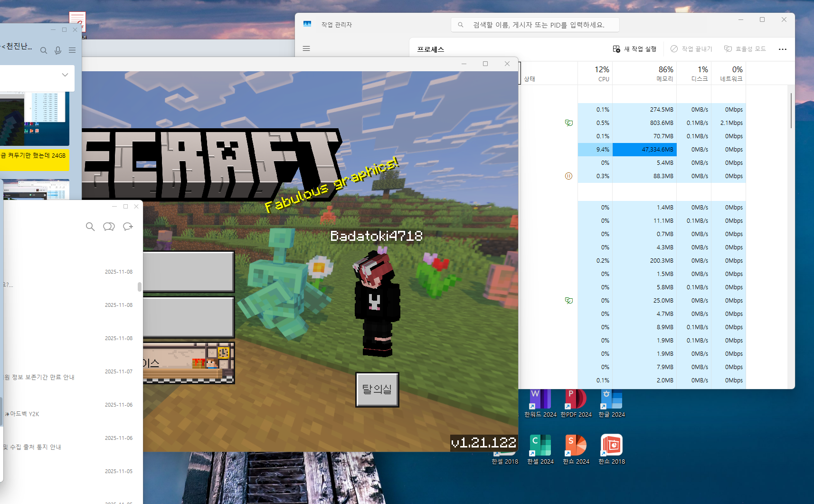Open the 정보 보존기간 만료 안내 message
This screenshot has width=814, height=504.
(x=39, y=377)
